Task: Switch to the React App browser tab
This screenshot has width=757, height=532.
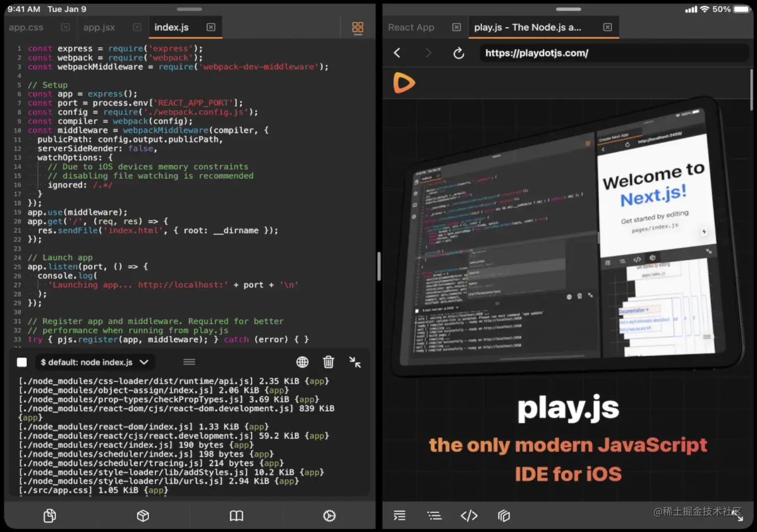Action: click(x=411, y=27)
